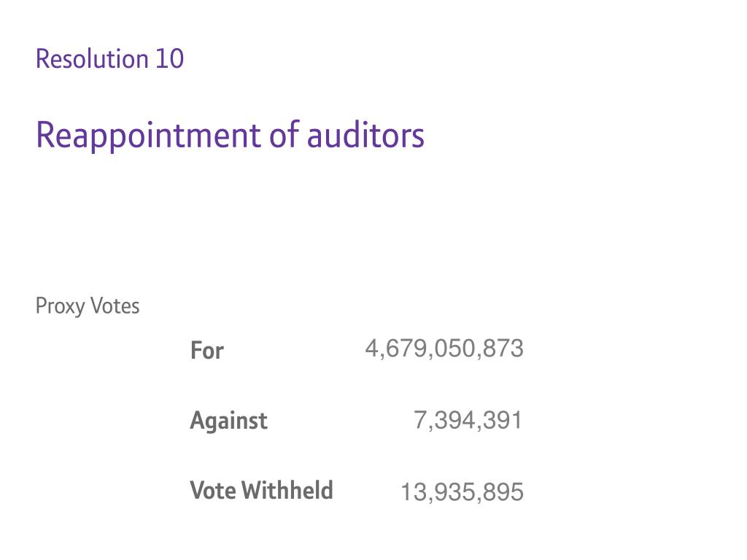Click the word Votes after Proxy

[x=115, y=306]
